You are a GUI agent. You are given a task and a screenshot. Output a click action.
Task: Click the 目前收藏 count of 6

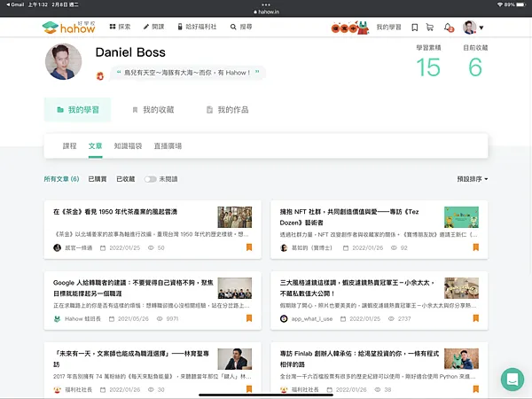pyautogui.click(x=475, y=66)
